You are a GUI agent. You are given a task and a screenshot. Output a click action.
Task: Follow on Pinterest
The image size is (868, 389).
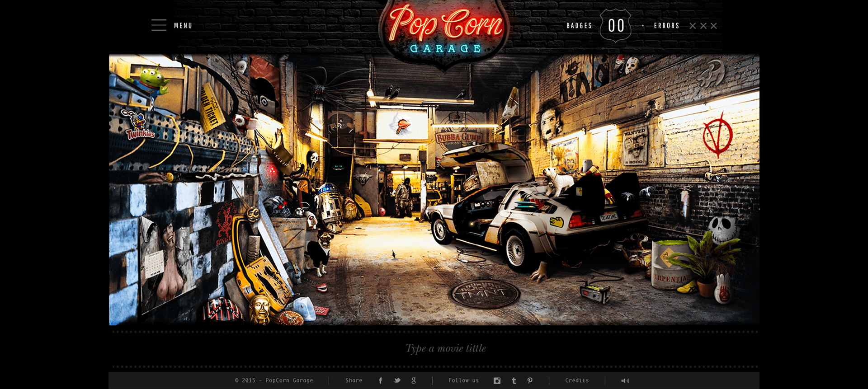point(530,380)
